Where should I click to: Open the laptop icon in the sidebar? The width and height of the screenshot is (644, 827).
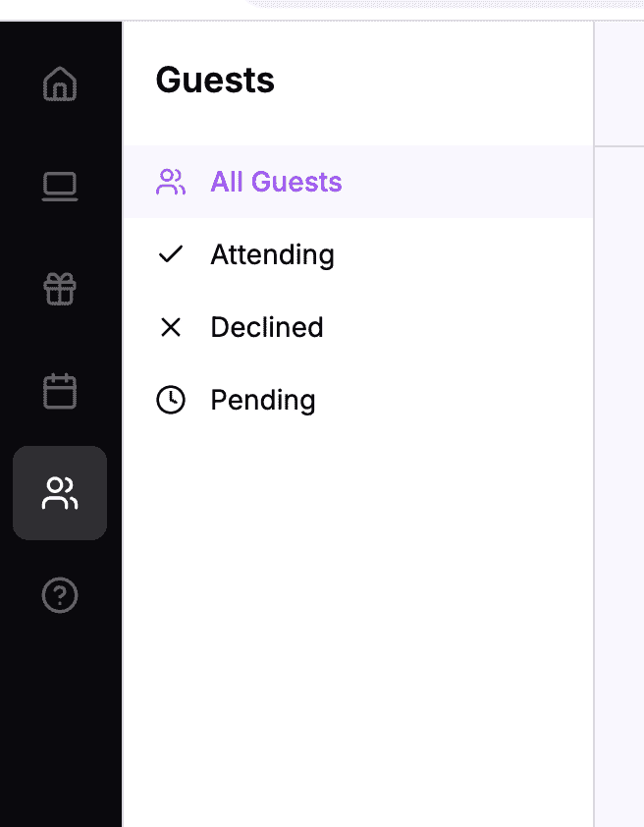(x=60, y=187)
